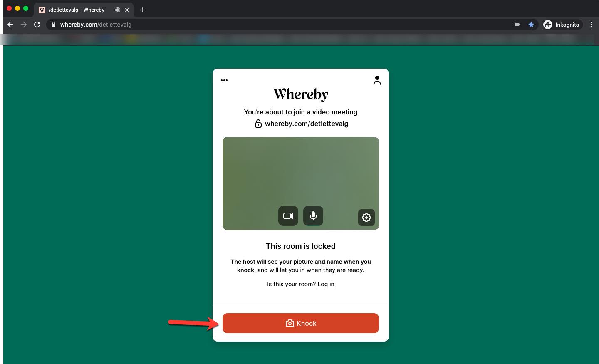This screenshot has height=364, width=599.
Task: Toggle the camera off in preview
Action: [x=288, y=216]
